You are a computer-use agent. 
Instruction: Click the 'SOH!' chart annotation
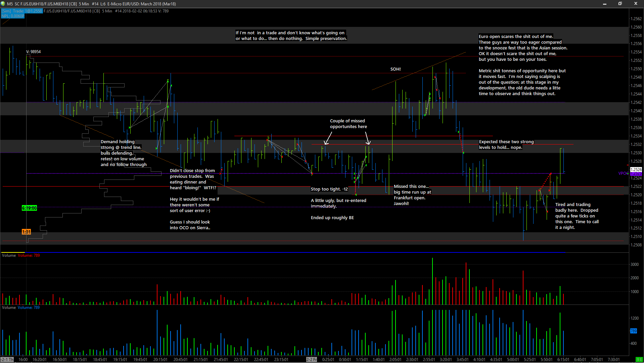[x=396, y=69]
